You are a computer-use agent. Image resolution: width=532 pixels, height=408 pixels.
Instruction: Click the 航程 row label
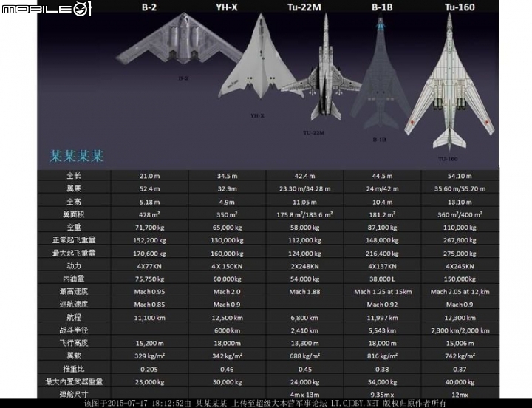click(x=74, y=317)
